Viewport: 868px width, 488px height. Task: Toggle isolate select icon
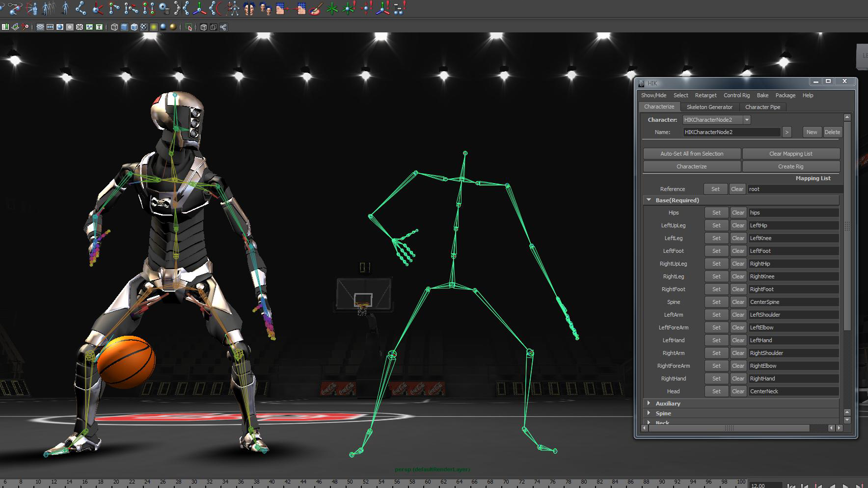pyautogui.click(x=189, y=27)
